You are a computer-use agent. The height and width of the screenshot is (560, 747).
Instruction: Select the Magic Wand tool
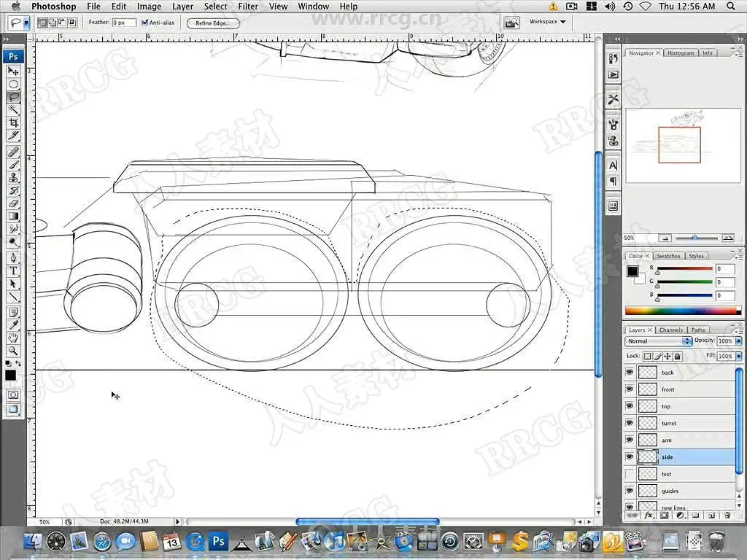coord(13,109)
